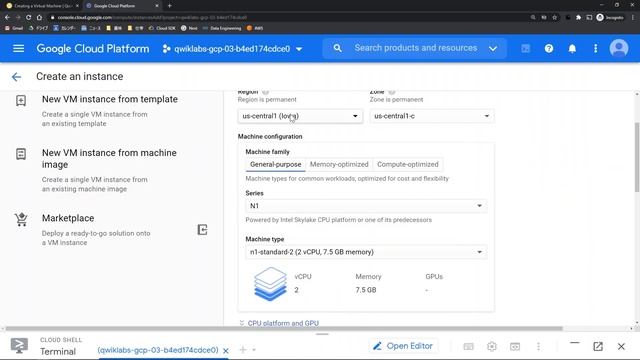Add a new Cloud Shell session tab

coord(243,350)
